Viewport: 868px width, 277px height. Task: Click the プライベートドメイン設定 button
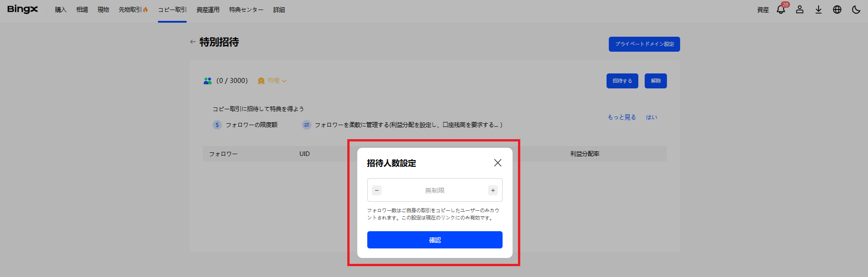click(x=644, y=44)
